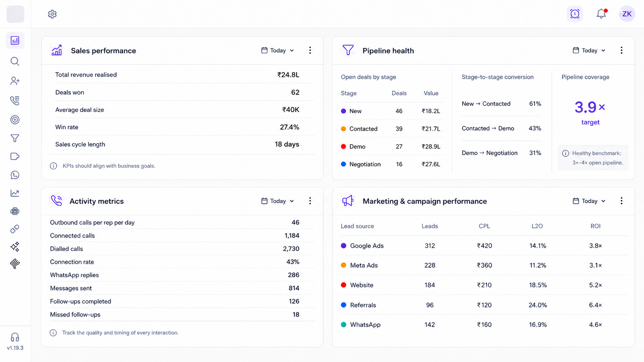Open Pipeline health three-dot menu
Viewport: 644px width, 362px height.
click(x=621, y=50)
